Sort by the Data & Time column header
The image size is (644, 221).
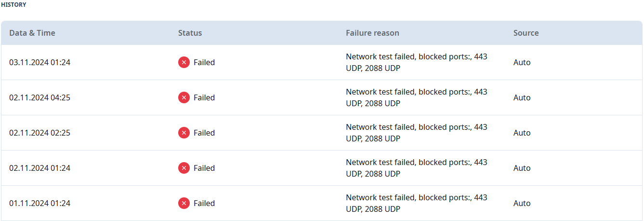coord(32,33)
